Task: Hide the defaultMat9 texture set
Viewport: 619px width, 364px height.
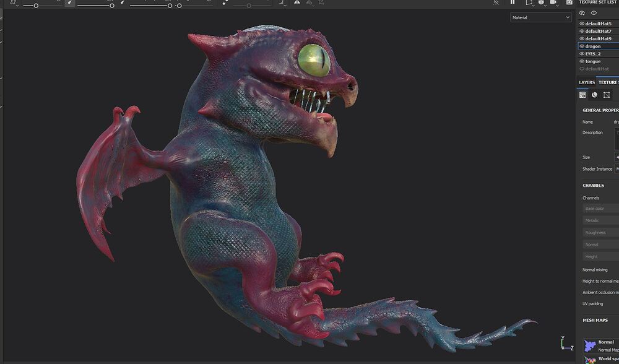Action: tap(581, 38)
